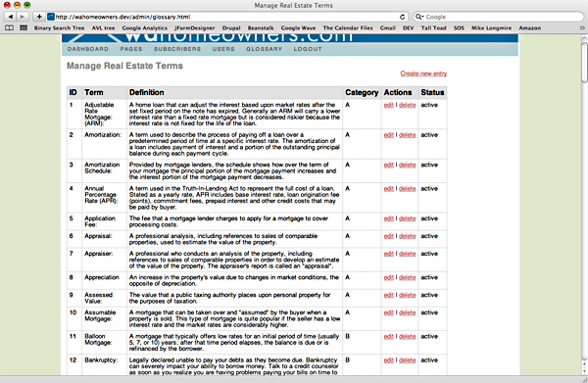Screen dimensions: 588x383
Task: Delete the Bankruptcy entry
Action: [x=408, y=360]
